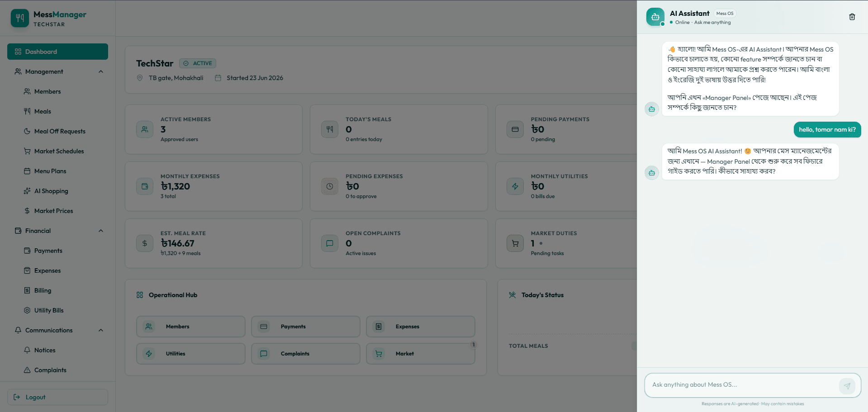Collapse the Financial section chevron
868x412 pixels.
[101, 231]
